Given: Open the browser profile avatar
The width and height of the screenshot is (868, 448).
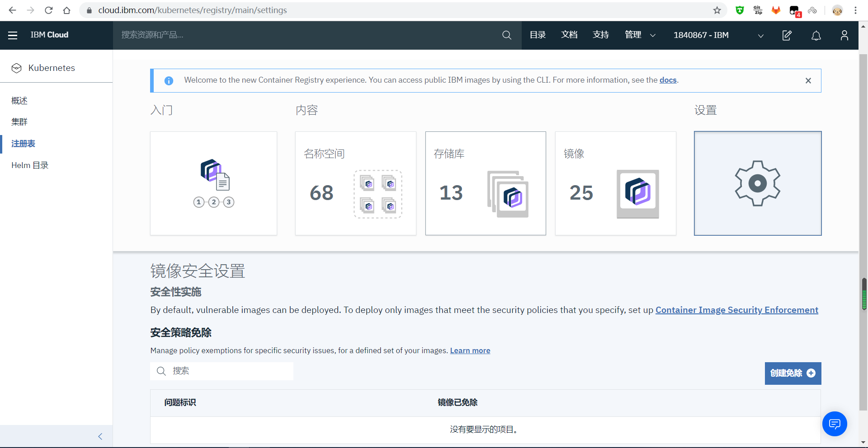Looking at the screenshot, I should point(837,10).
